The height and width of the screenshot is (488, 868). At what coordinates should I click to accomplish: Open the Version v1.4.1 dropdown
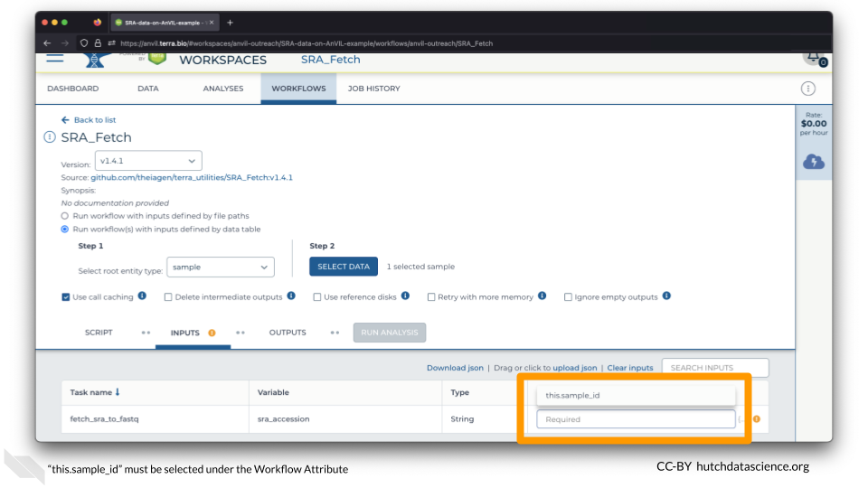click(148, 161)
